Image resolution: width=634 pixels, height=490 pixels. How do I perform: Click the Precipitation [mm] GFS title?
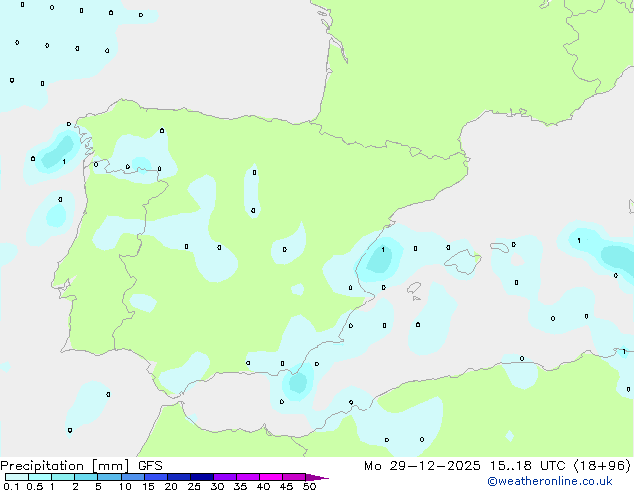coord(81,466)
